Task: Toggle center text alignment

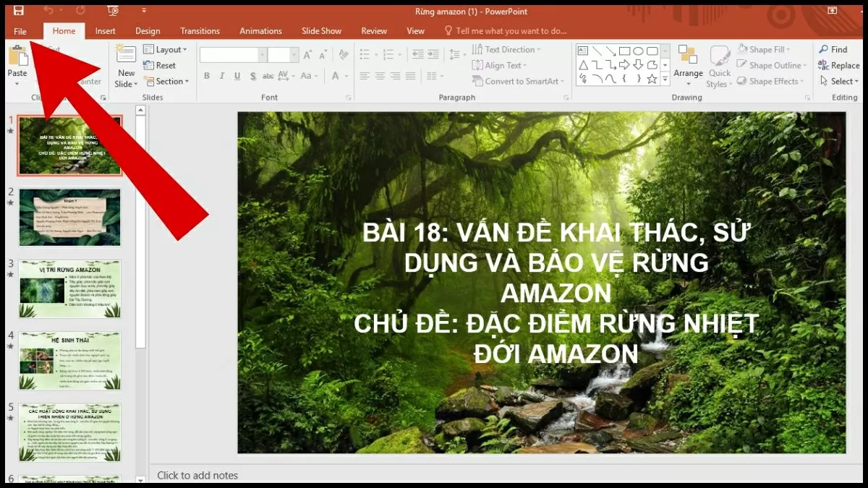Action: tap(380, 76)
